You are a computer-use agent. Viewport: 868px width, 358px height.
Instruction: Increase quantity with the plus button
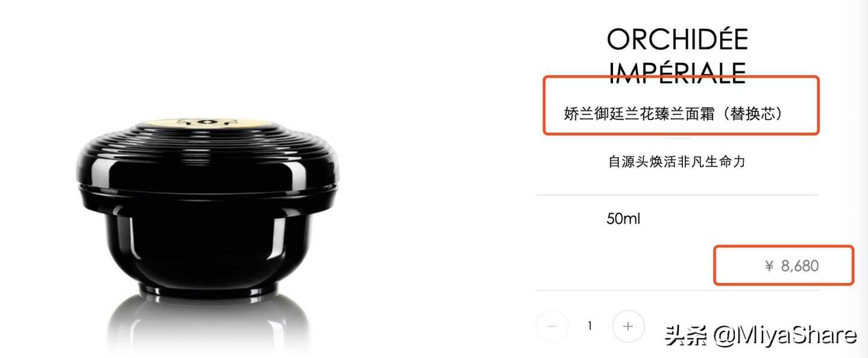tap(628, 327)
